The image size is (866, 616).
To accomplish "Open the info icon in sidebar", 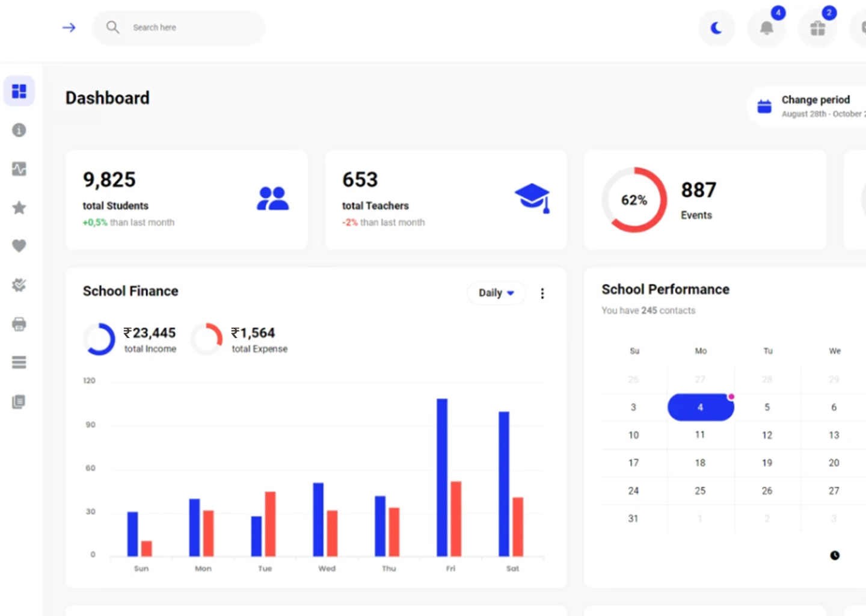I will pyautogui.click(x=19, y=130).
